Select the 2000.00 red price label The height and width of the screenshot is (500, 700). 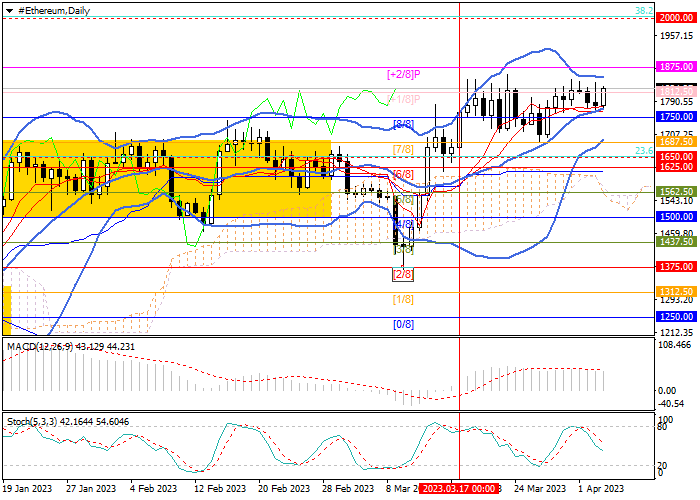tap(676, 18)
